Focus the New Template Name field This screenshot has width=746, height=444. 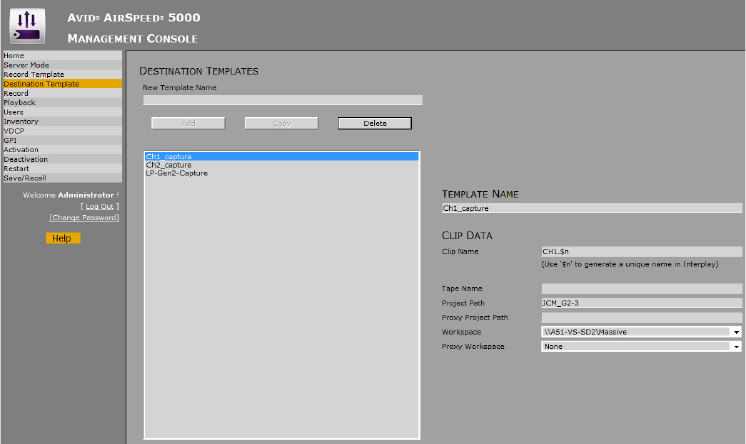(x=283, y=100)
